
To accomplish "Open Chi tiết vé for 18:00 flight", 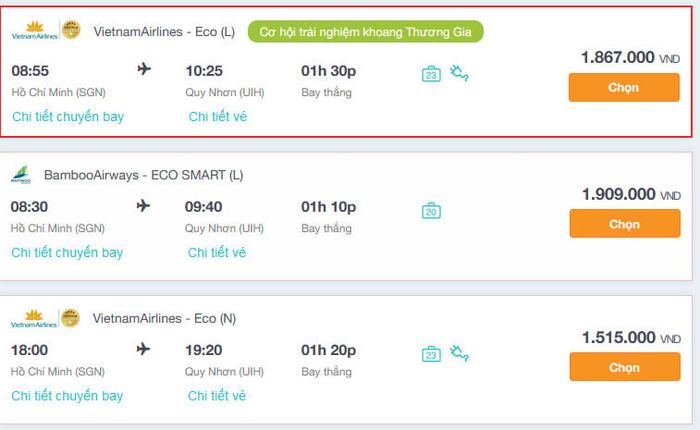I will pyautogui.click(x=217, y=396).
